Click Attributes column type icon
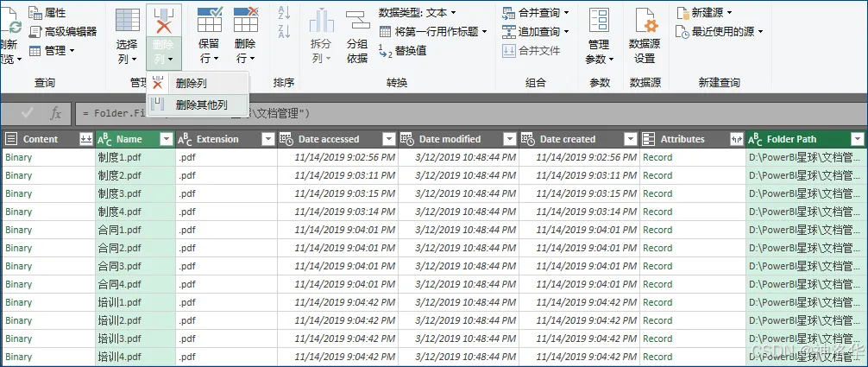This screenshot has width=868, height=367. 648,139
